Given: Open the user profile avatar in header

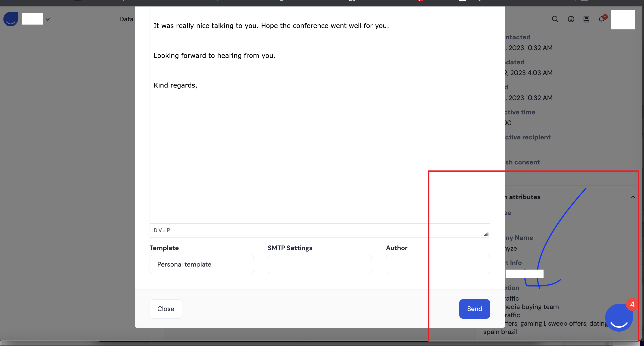Looking at the screenshot, I should point(622,19).
